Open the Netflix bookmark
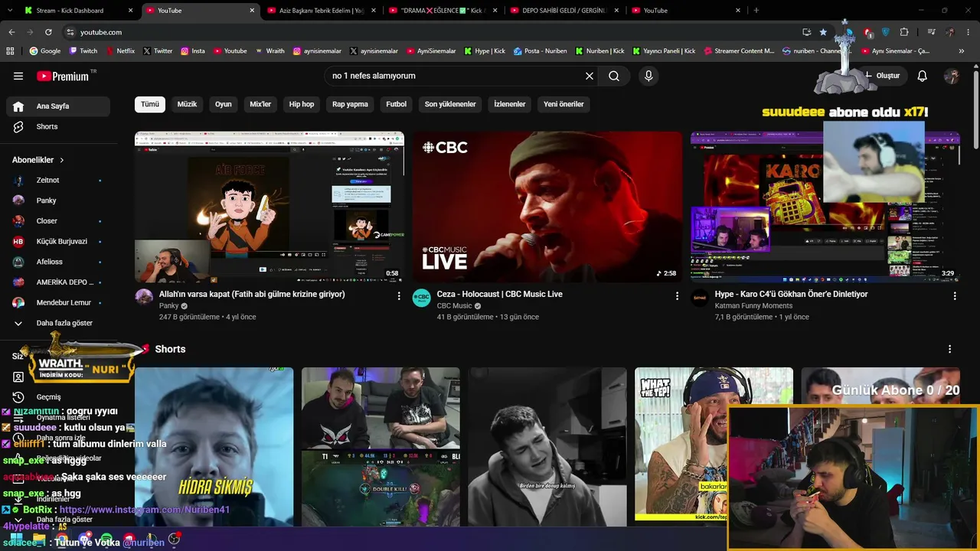 119,51
